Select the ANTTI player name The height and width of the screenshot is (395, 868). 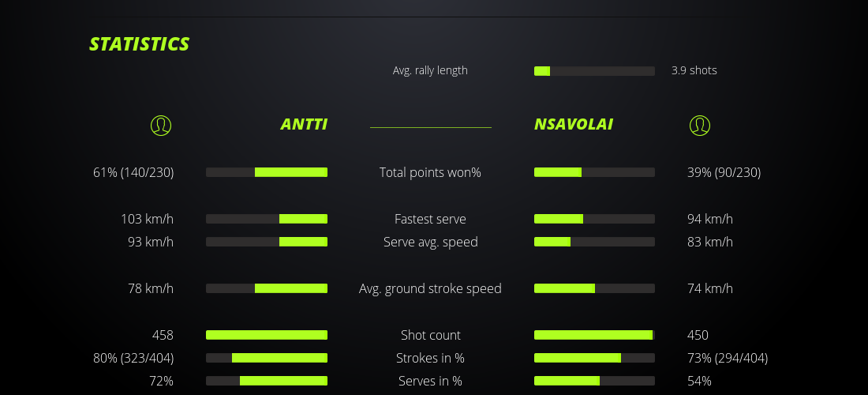[304, 125]
